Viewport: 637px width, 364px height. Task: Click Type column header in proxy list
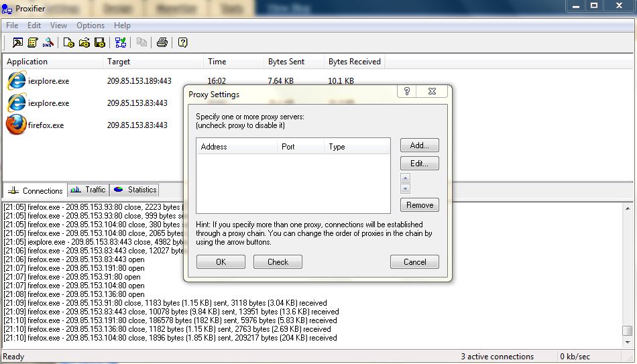357,147
